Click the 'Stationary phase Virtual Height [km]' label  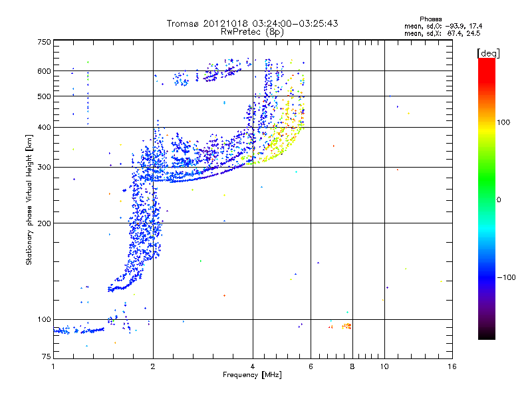pos(29,200)
